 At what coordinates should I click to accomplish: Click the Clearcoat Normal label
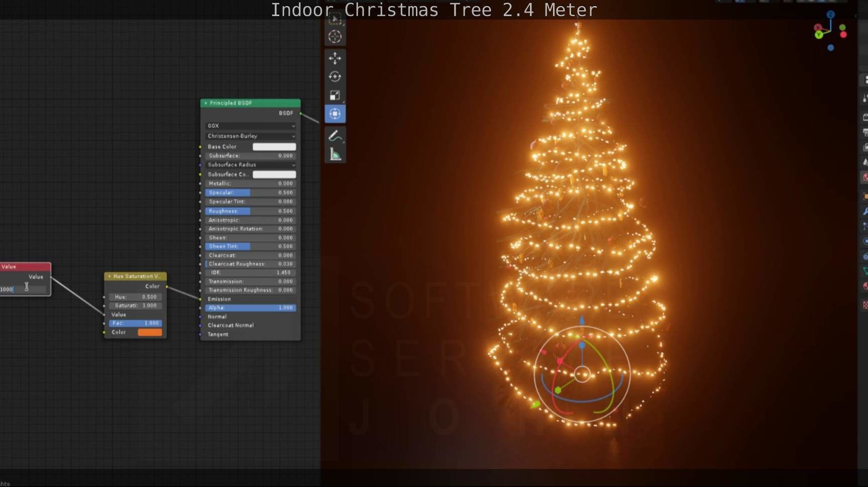tap(231, 325)
